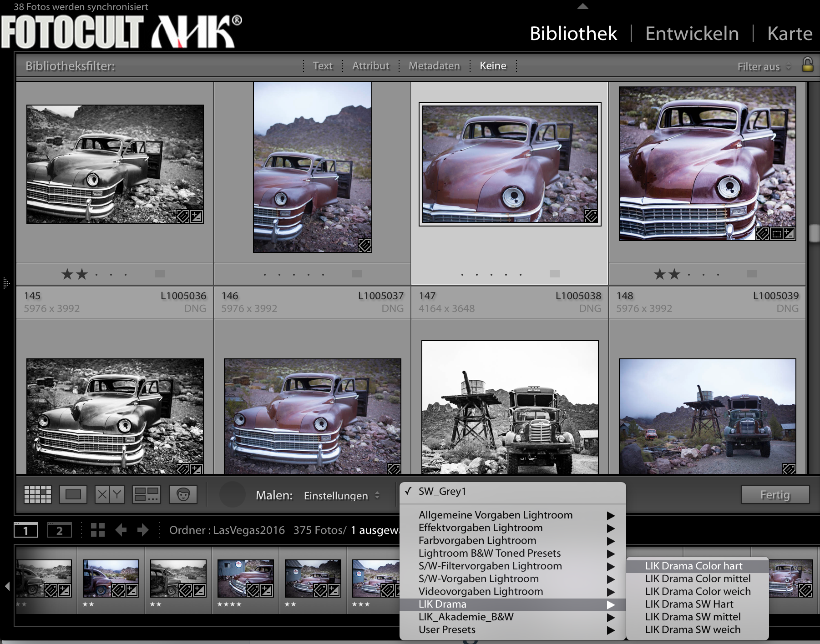The width and height of the screenshot is (820, 644).
Task: Open Malen Einstellungen dropdown
Action: tap(342, 496)
